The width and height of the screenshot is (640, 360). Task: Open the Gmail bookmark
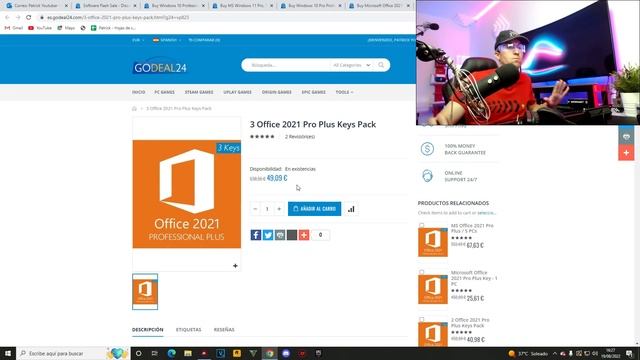(x=14, y=28)
